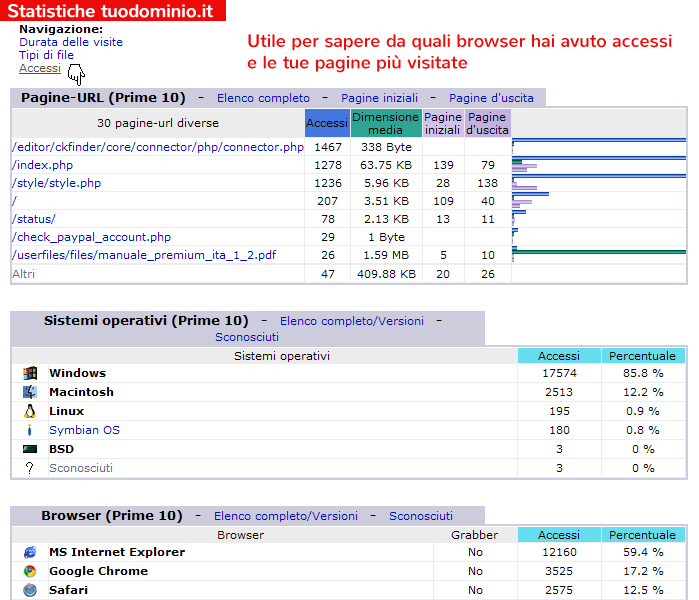Click the 63.75 KB size value
The width and height of the screenshot is (699, 600).
[386, 165]
